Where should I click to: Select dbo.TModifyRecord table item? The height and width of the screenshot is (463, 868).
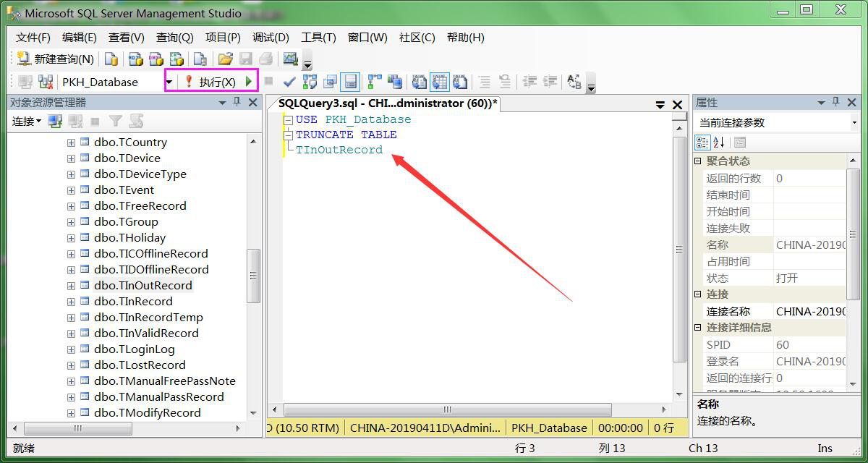coord(147,413)
